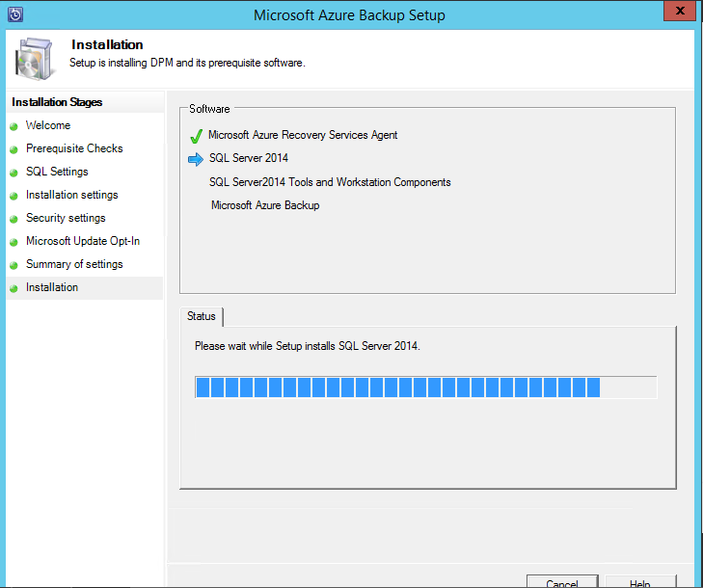
Task: Select the Status tab
Action: [x=202, y=316]
